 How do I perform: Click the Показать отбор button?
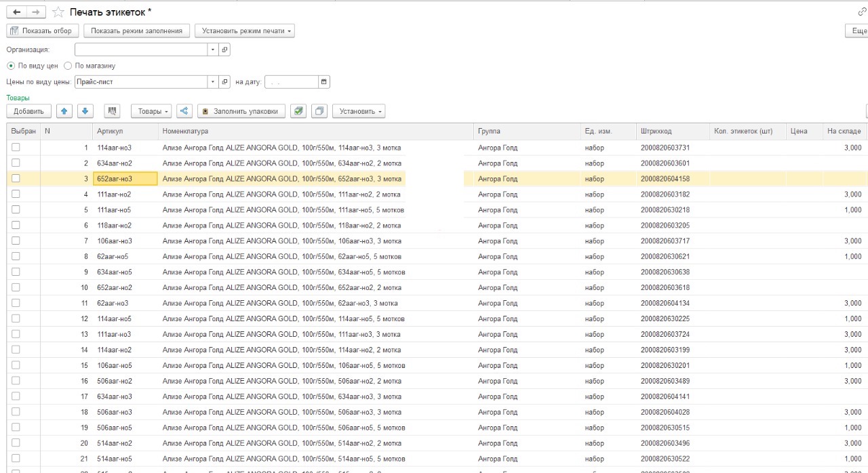tap(41, 30)
